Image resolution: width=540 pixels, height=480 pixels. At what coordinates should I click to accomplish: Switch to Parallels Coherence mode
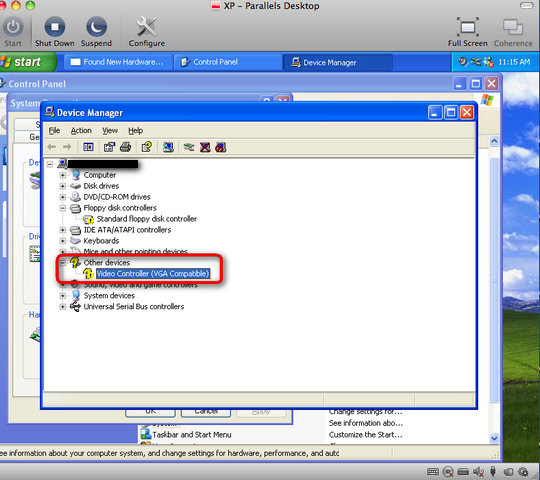coord(513,32)
